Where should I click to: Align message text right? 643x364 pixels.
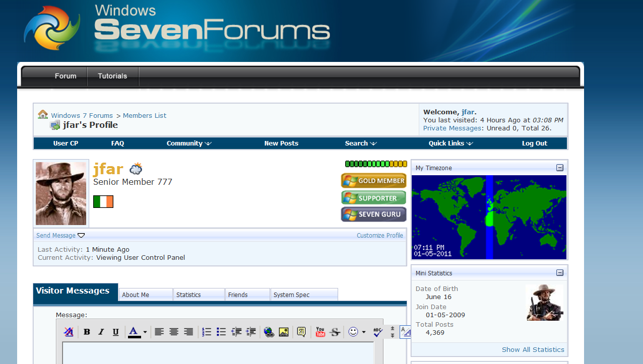click(x=188, y=332)
